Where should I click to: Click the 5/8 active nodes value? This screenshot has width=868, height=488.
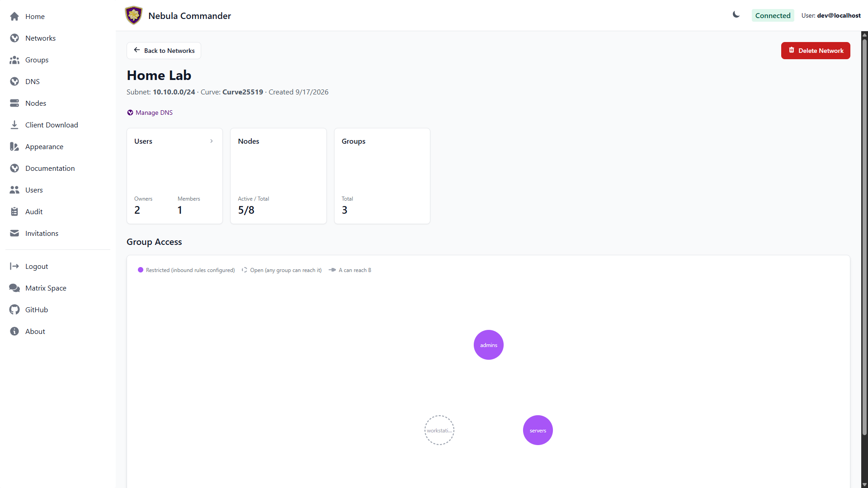click(x=246, y=210)
